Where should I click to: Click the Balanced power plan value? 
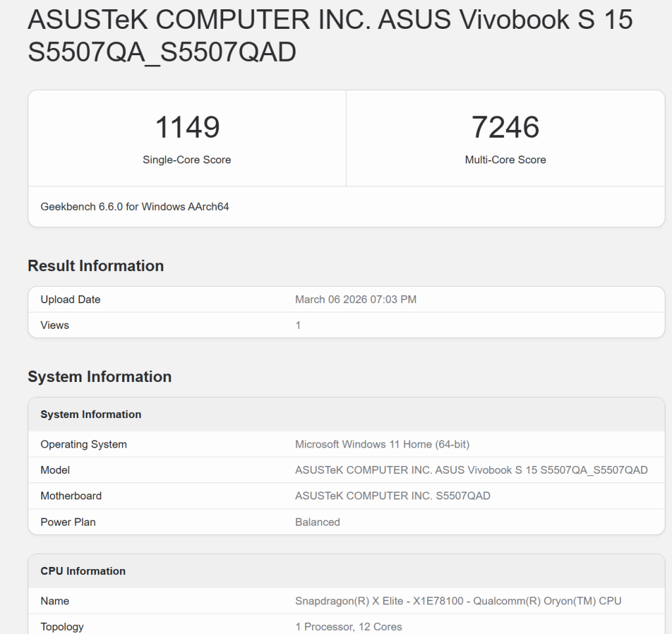coord(318,522)
